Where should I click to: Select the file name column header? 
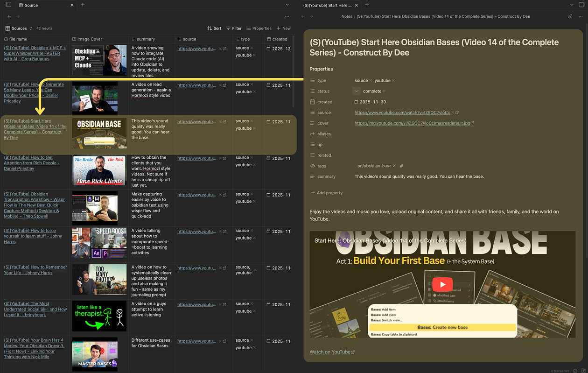35,39
